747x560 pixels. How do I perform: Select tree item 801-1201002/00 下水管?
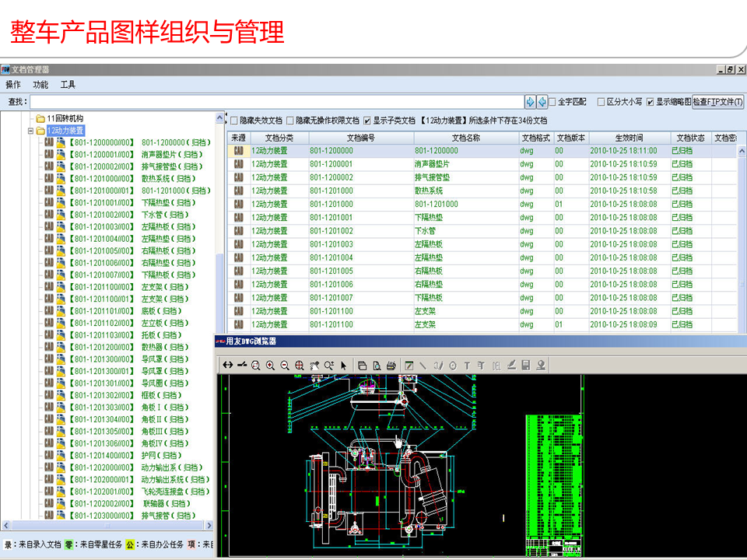click(130, 215)
